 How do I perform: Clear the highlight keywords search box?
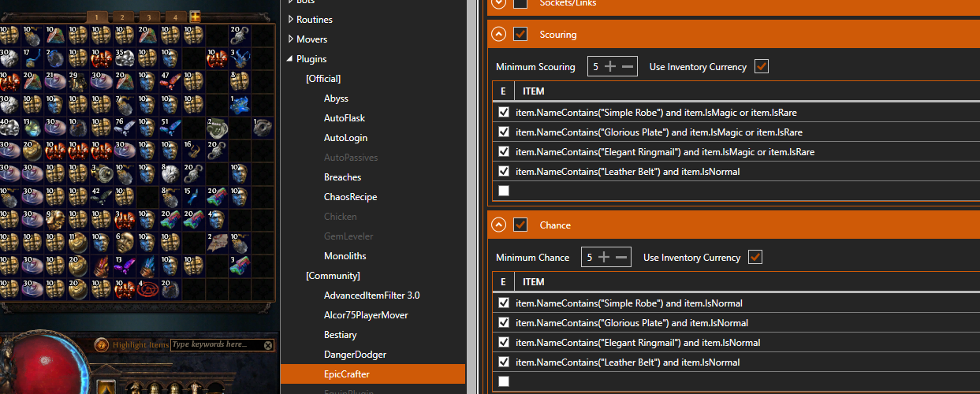point(268,345)
